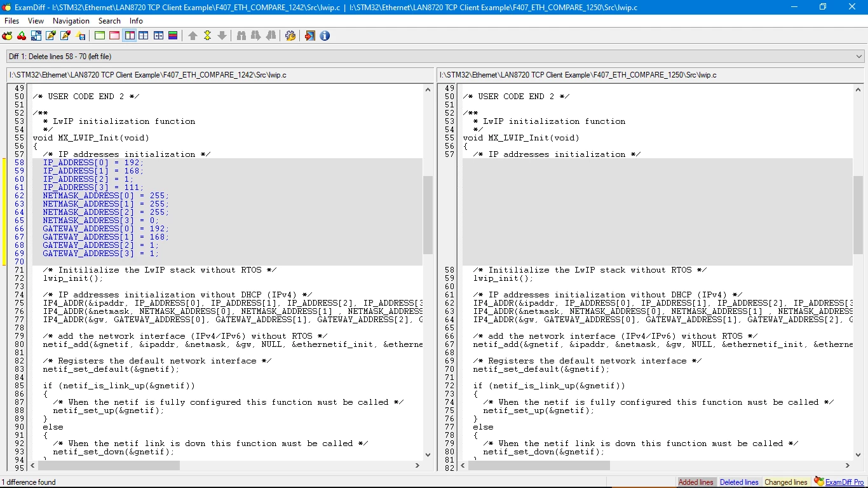Viewport: 868px width, 488px height.
Task: Click the multi-colored stripes toolbar icon
Action: (x=173, y=36)
